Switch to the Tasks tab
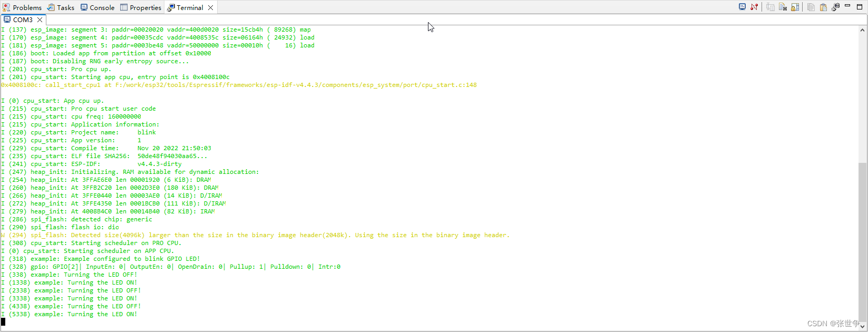868x332 pixels. point(61,7)
